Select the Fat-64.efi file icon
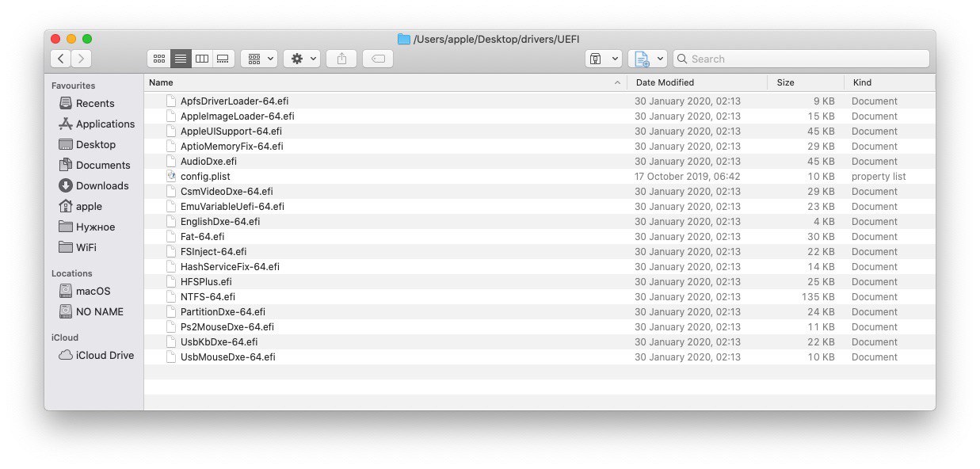Screen dimensions: 980x469 170,237
